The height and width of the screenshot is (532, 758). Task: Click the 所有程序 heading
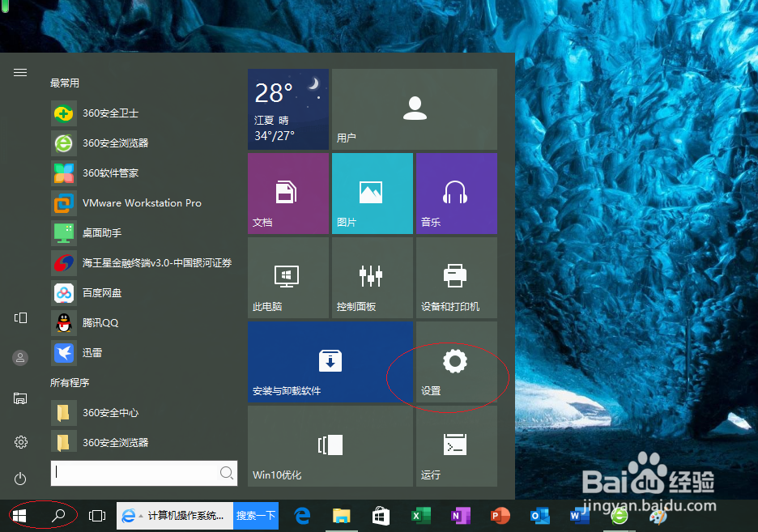click(69, 383)
